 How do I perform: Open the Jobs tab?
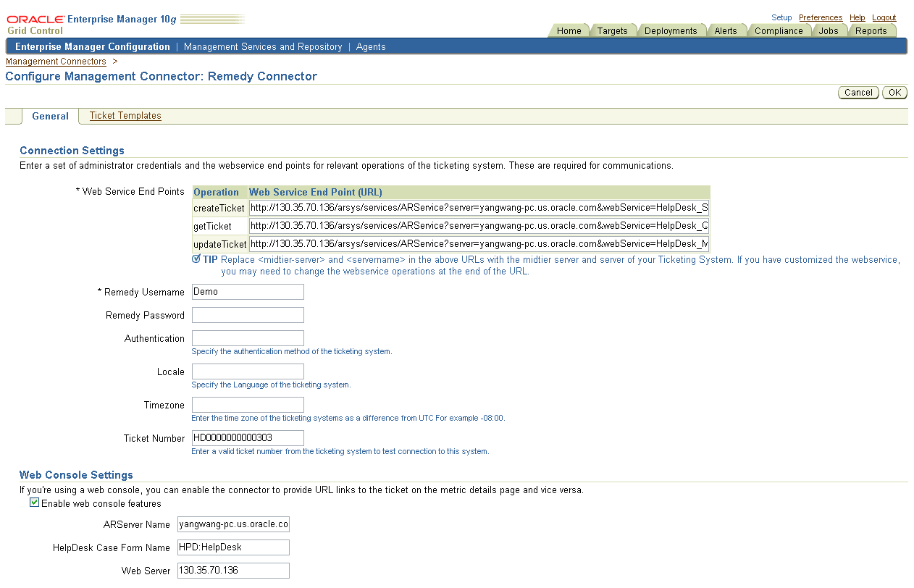click(x=829, y=31)
